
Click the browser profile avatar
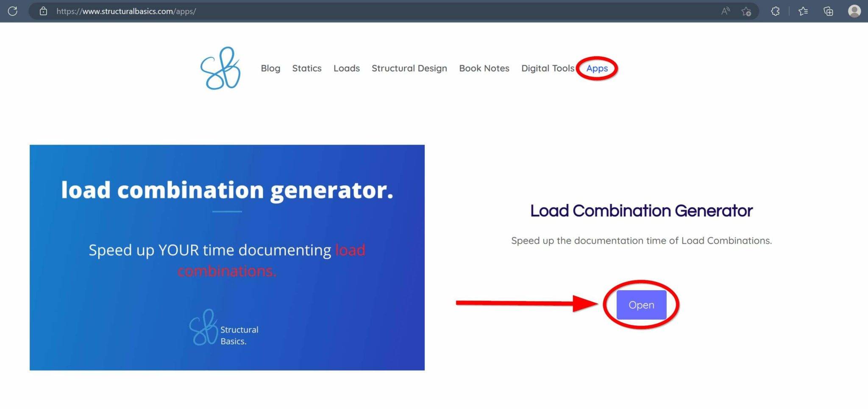tap(854, 11)
